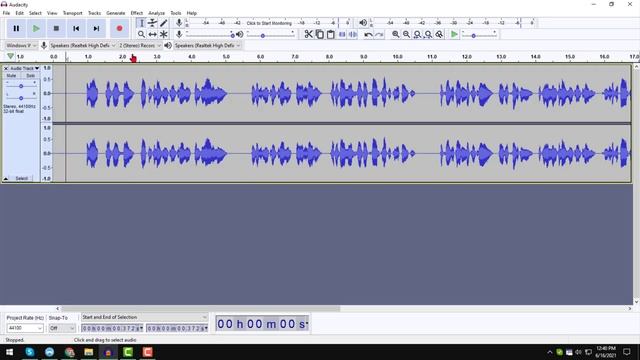
Task: Open the Analyze menu
Action: click(x=156, y=13)
